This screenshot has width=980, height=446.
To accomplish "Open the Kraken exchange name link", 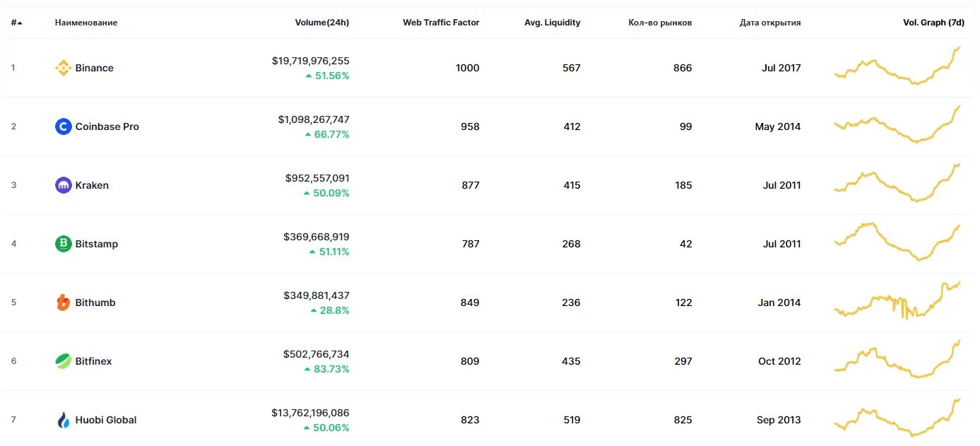I will click(x=92, y=185).
